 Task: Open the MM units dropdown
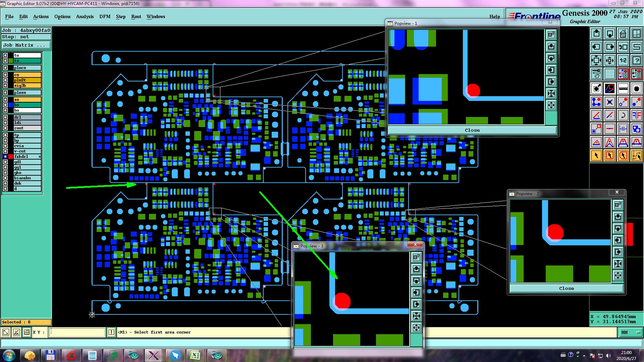click(x=630, y=332)
